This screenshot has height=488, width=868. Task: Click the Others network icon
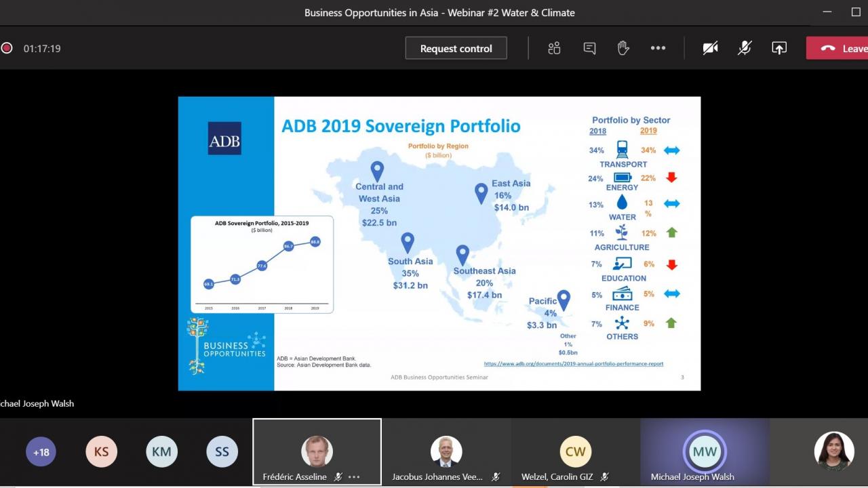tap(622, 323)
